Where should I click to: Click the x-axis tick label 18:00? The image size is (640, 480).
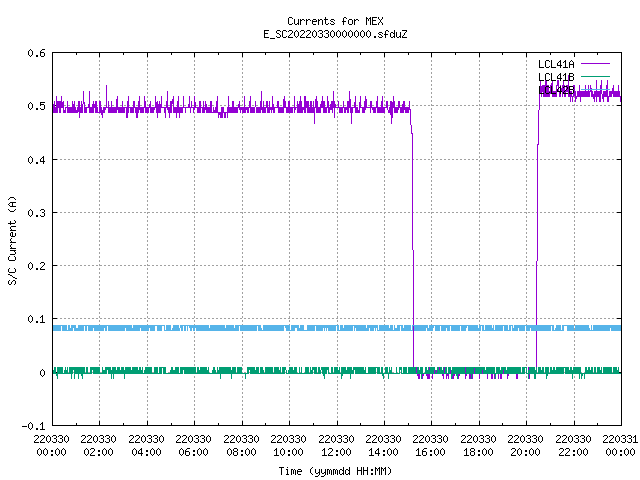(x=478, y=452)
